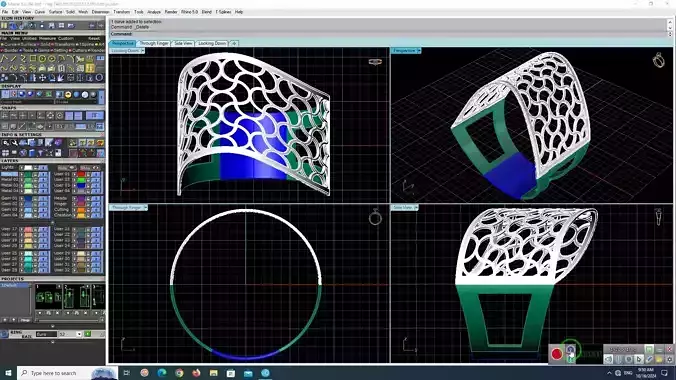Open the orange Cutting layer color swatch
676x380 pixels.
tap(81, 210)
